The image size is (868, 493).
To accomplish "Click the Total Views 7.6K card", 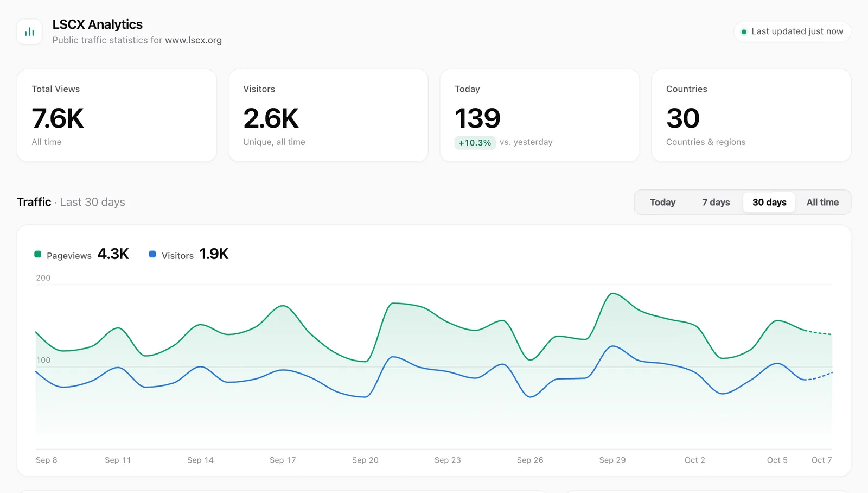I will tap(117, 115).
